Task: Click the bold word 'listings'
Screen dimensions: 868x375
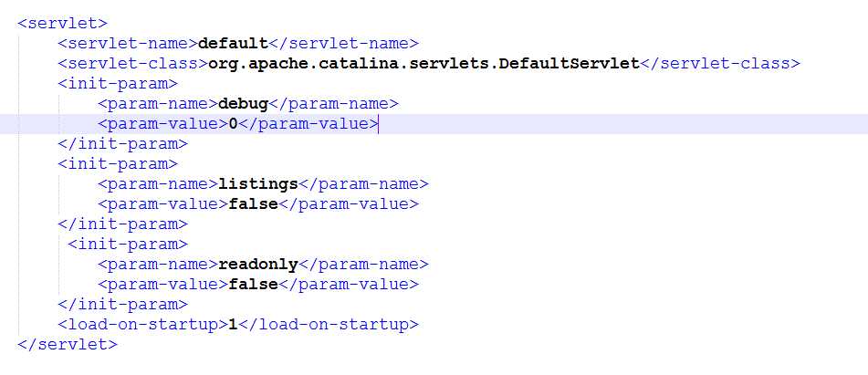Action: coord(258,183)
